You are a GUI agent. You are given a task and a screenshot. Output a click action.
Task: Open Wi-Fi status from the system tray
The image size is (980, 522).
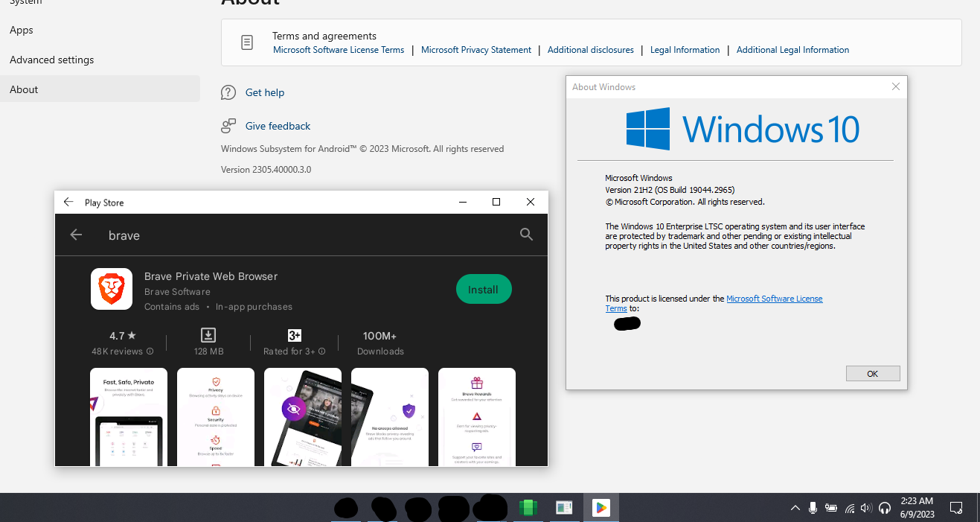coord(848,507)
